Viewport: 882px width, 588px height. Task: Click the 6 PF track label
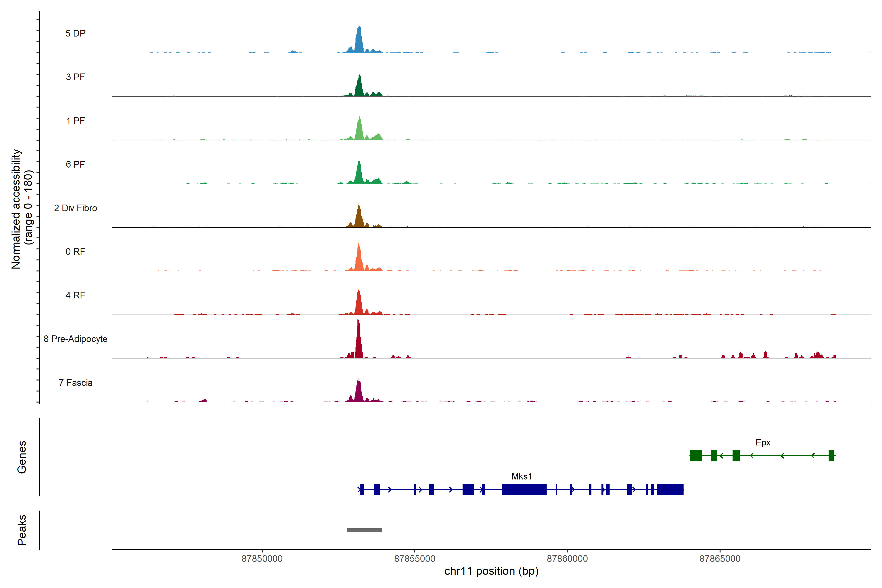point(75,164)
